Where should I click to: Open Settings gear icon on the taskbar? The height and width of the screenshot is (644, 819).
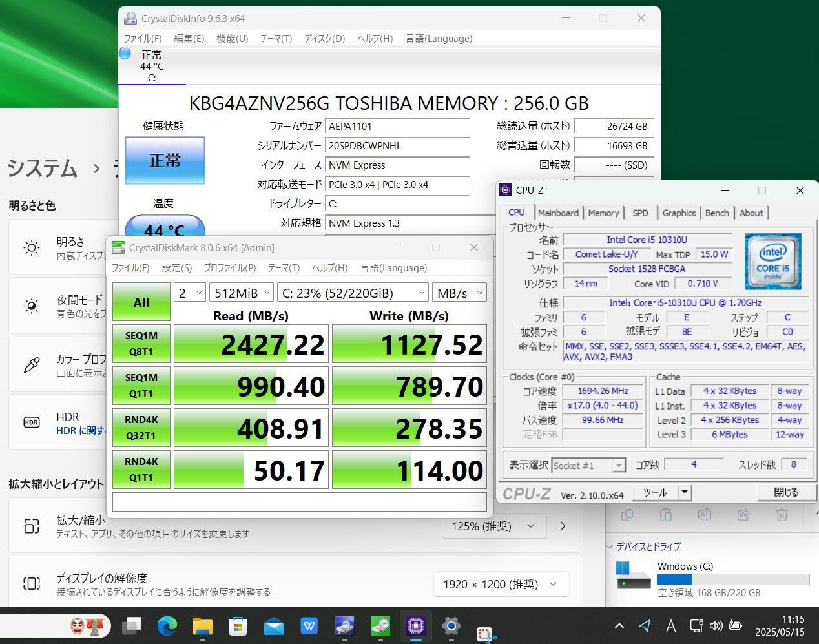[451, 625]
